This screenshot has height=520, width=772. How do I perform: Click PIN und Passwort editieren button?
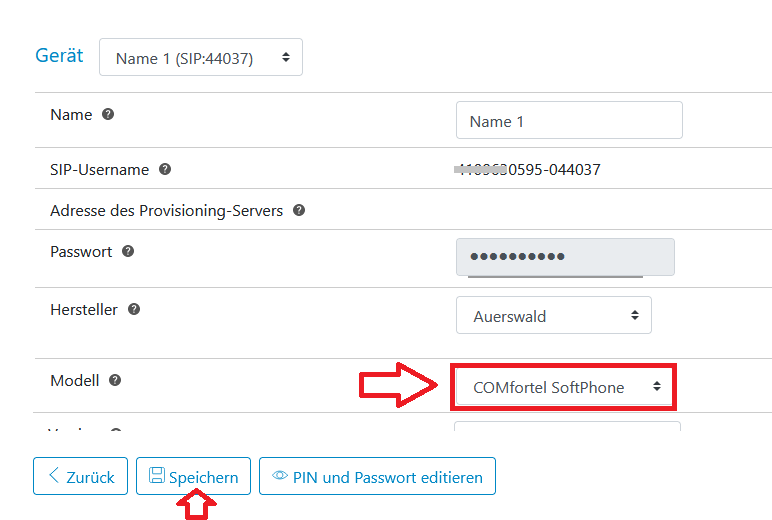click(x=377, y=476)
